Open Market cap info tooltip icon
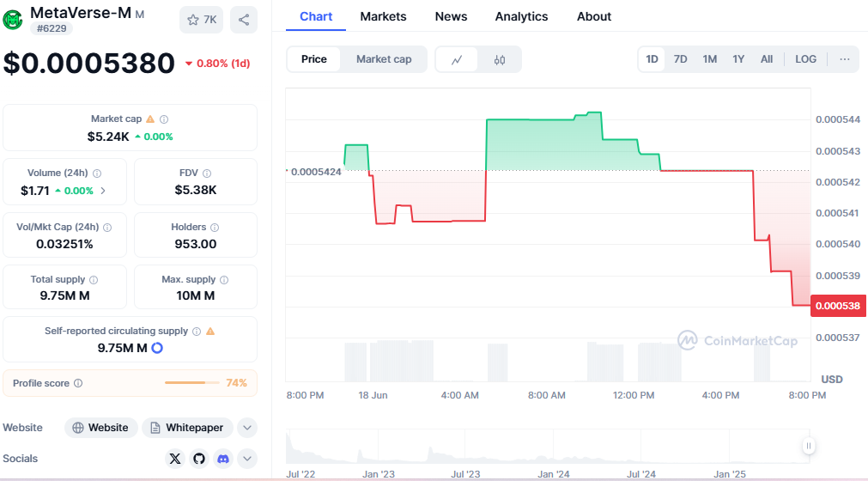Image resolution: width=868 pixels, height=481 pixels. [x=164, y=119]
